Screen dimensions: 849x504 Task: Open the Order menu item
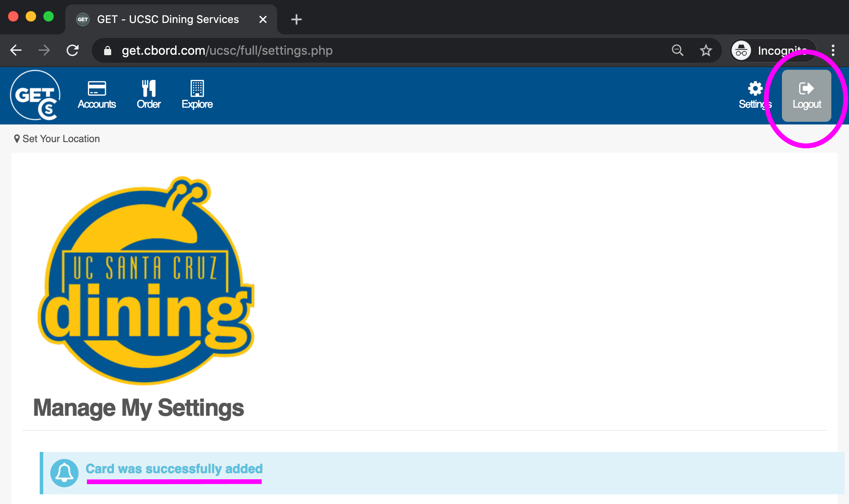pos(149,95)
